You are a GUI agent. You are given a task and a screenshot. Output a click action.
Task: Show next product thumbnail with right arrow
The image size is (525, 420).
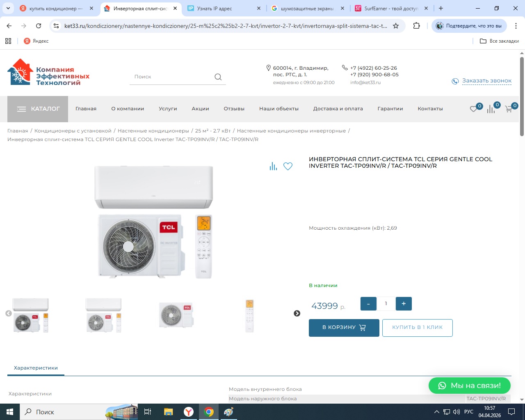[297, 313]
